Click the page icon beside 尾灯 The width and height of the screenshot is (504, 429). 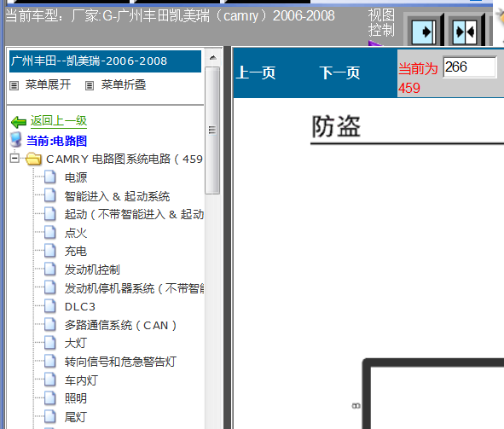pyautogui.click(x=49, y=416)
